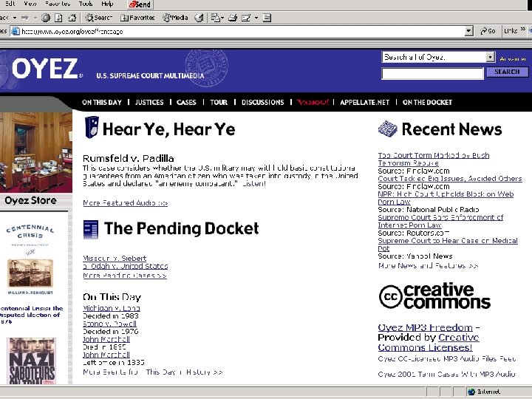Open Oyez MP3 Freedom link

click(x=425, y=328)
